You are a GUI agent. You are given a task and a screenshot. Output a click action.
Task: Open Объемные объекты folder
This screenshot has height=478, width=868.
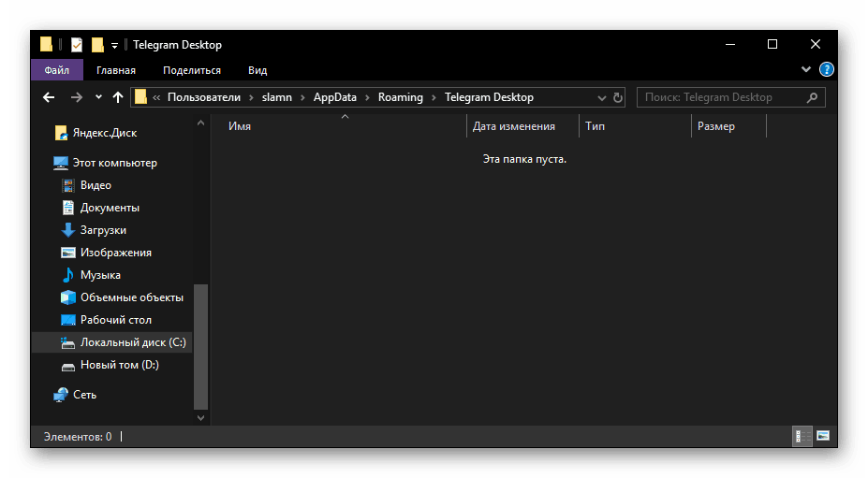pos(122,297)
